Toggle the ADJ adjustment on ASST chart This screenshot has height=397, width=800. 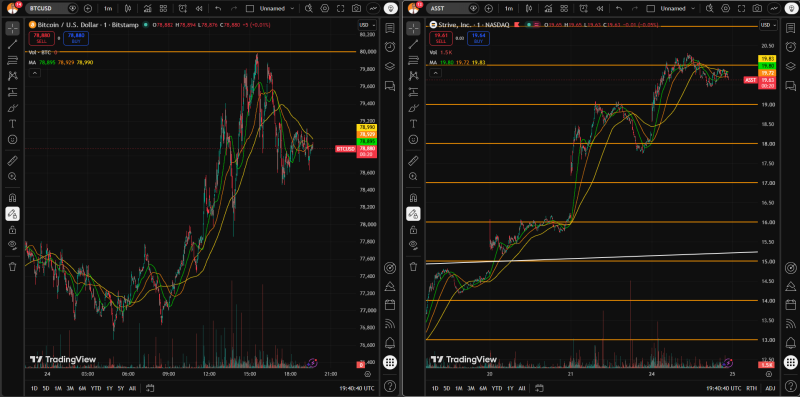coord(770,388)
